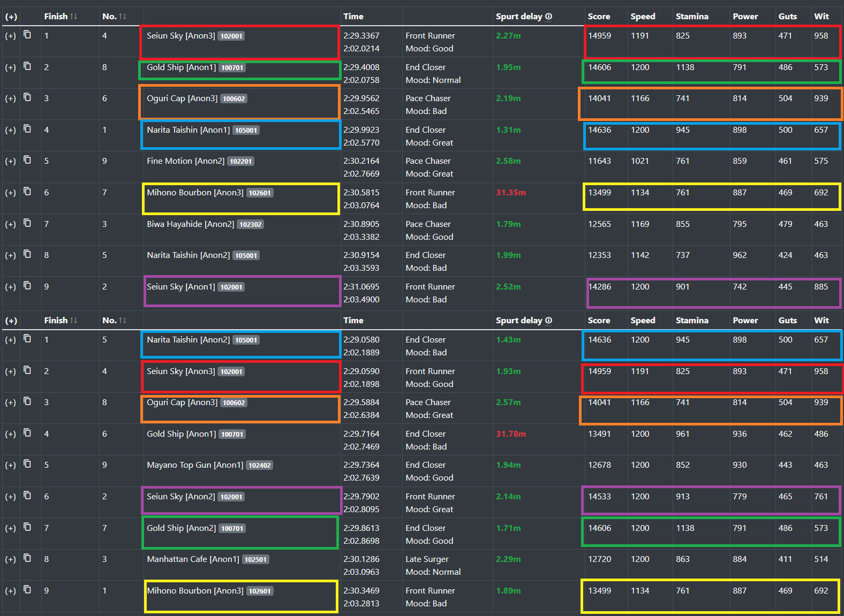
Task: Click copy icon for Biwa Hayahide [Anon2]
Action: click(x=27, y=223)
